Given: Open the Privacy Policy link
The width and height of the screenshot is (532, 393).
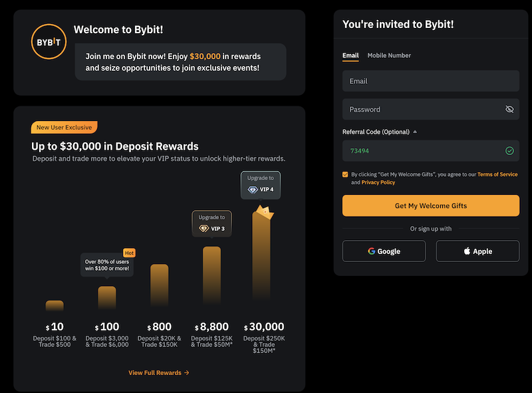Looking at the screenshot, I should [x=378, y=182].
